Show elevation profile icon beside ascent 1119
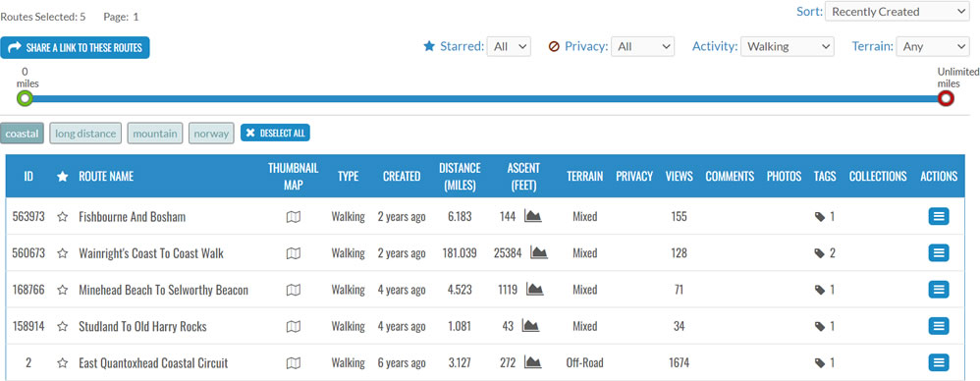The height and width of the screenshot is (381, 980). 534,289
